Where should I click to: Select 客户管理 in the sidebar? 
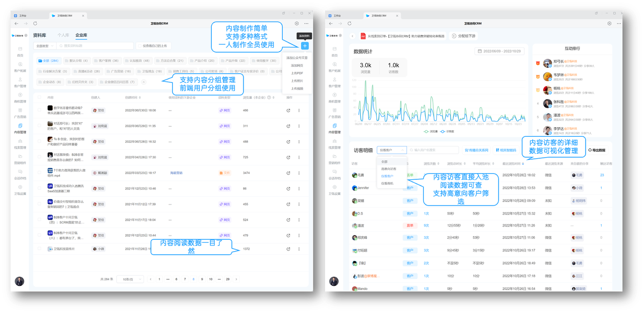pyautogui.click(x=20, y=84)
